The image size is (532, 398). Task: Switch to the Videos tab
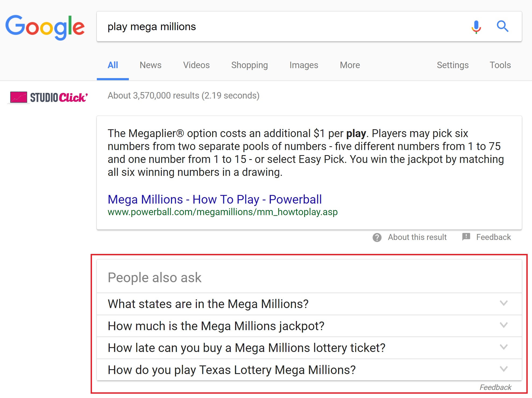point(196,65)
